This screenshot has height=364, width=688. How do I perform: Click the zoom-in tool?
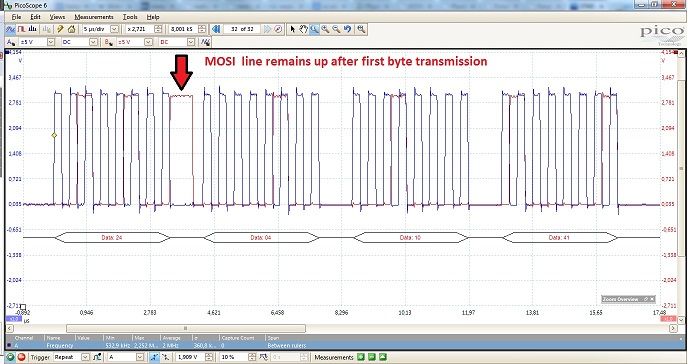tap(325, 29)
